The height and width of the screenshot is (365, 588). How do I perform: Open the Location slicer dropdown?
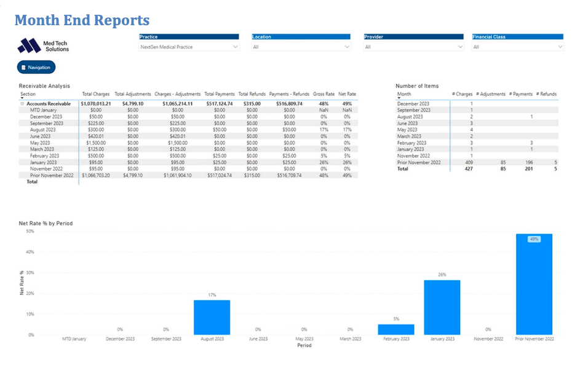click(346, 46)
